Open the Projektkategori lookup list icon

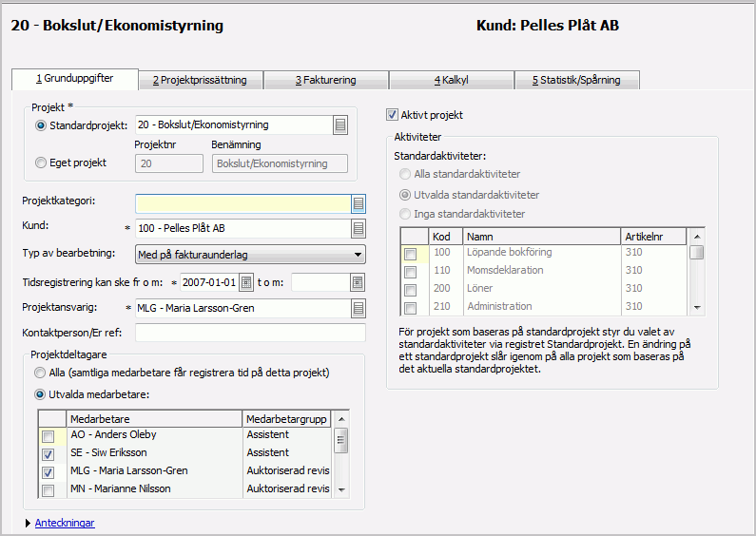(359, 203)
